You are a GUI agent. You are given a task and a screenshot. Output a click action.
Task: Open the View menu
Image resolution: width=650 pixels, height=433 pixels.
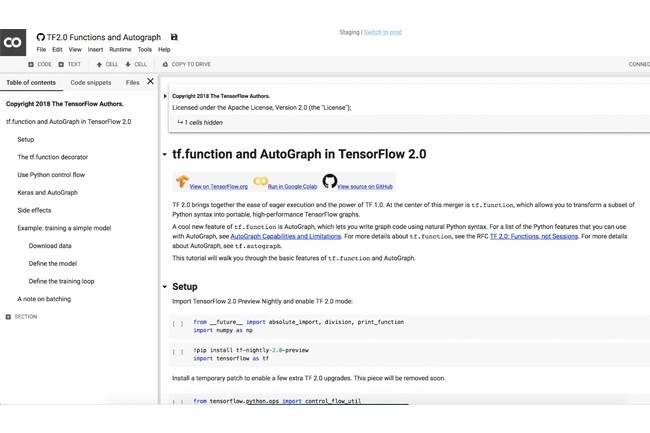[x=75, y=49]
